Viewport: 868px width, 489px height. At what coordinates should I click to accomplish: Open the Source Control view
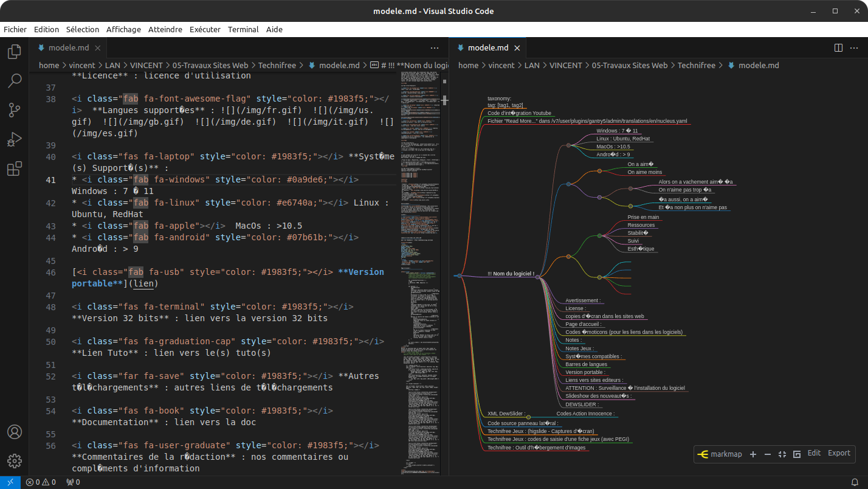(x=15, y=110)
